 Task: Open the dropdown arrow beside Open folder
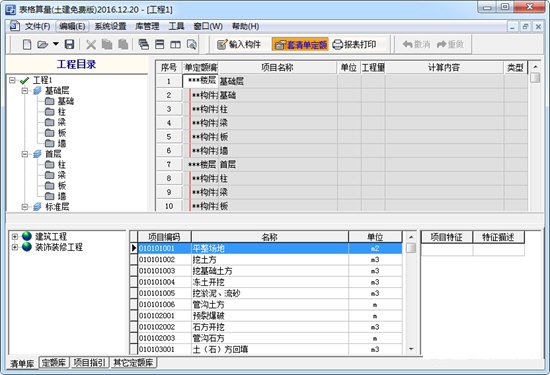tap(56, 44)
